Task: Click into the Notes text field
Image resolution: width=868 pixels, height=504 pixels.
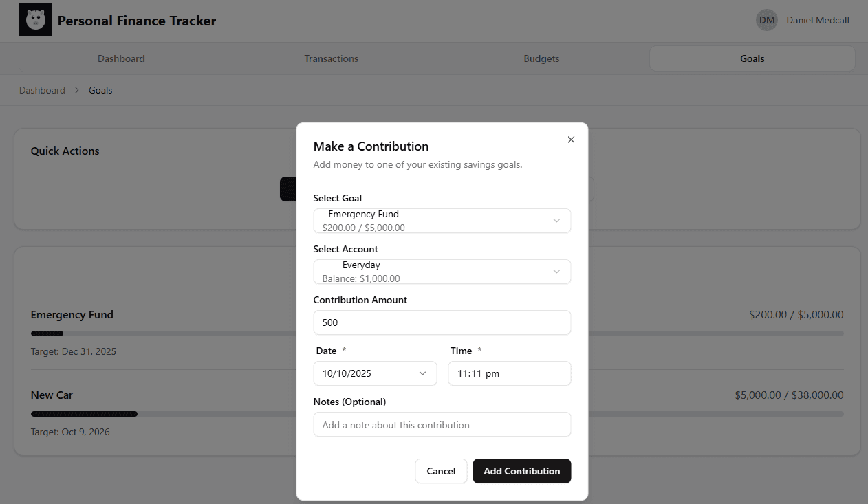Action: point(442,425)
